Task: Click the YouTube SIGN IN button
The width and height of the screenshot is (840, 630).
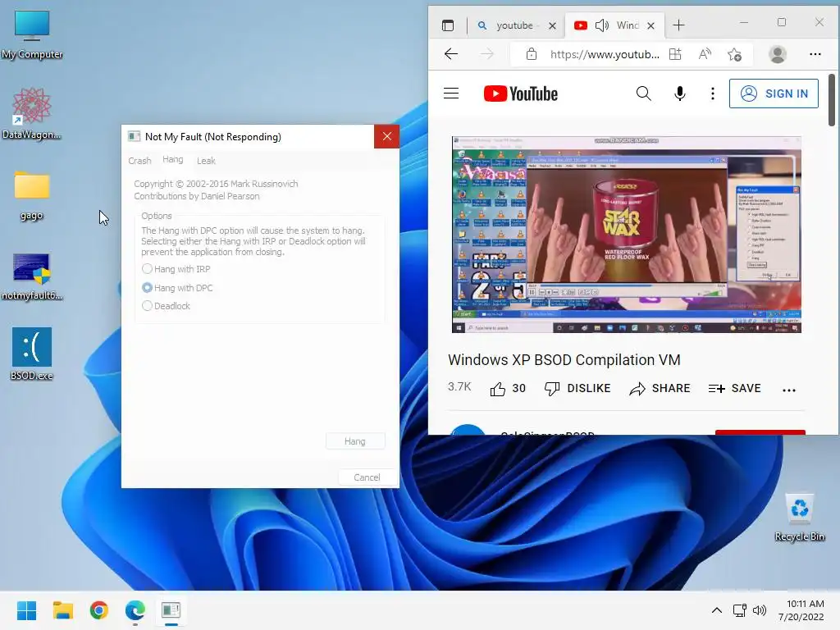Action: tap(774, 94)
